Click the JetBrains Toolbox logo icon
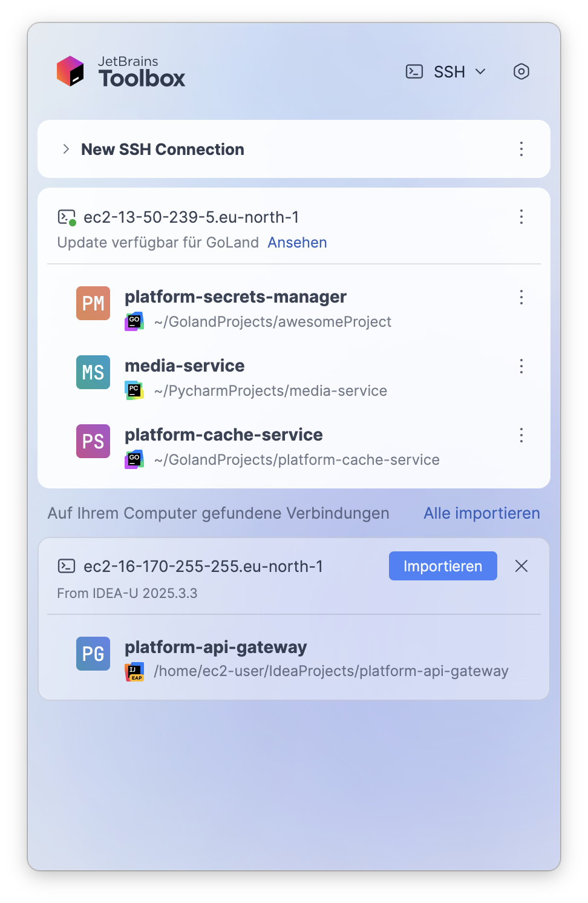The width and height of the screenshot is (588, 903). pyautogui.click(x=70, y=71)
